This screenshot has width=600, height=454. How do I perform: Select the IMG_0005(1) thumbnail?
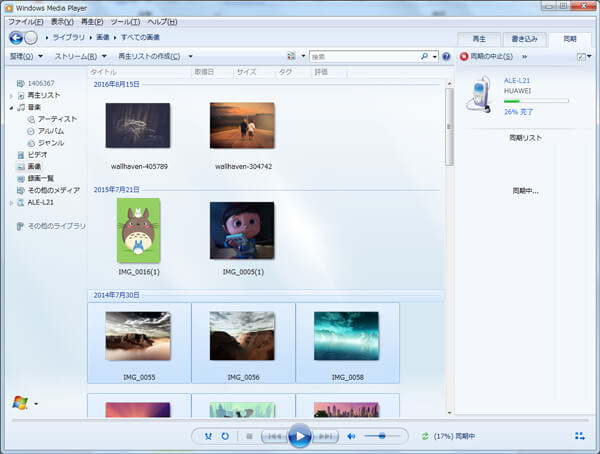[x=242, y=230]
